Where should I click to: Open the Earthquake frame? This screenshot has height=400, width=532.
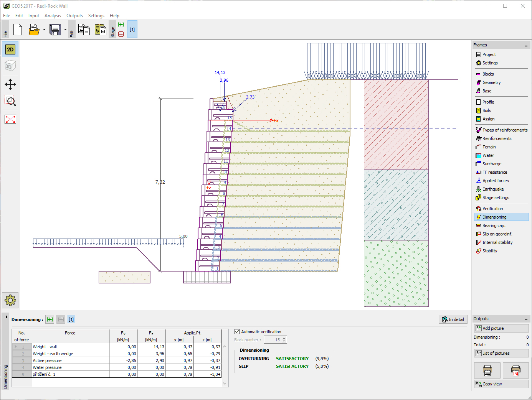pyautogui.click(x=493, y=189)
